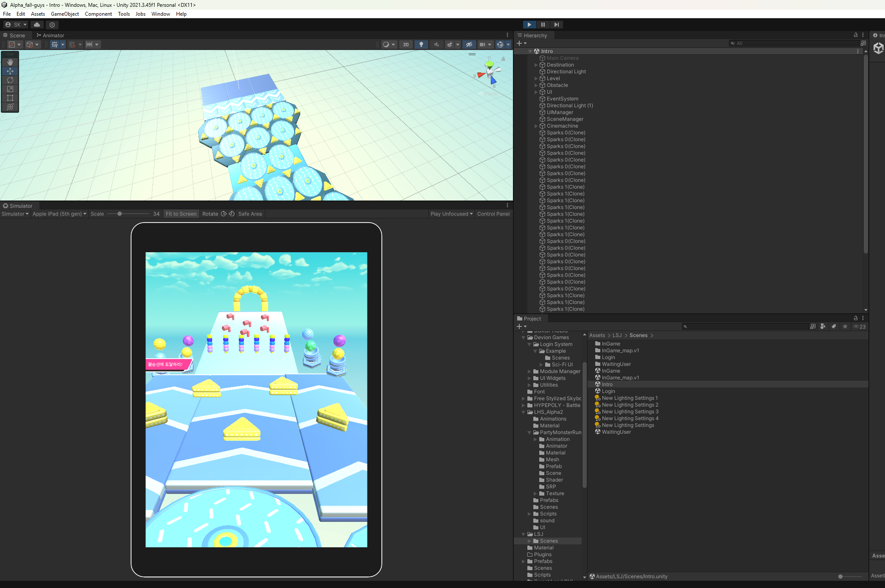Click the Scene gizmo lock icon
The height and width of the screenshot is (588, 885).
pos(503,59)
